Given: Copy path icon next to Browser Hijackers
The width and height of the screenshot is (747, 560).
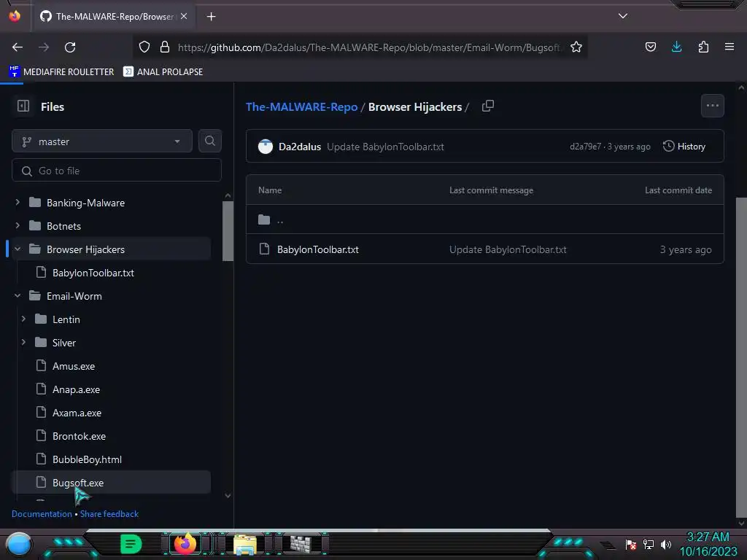Looking at the screenshot, I should pos(488,106).
